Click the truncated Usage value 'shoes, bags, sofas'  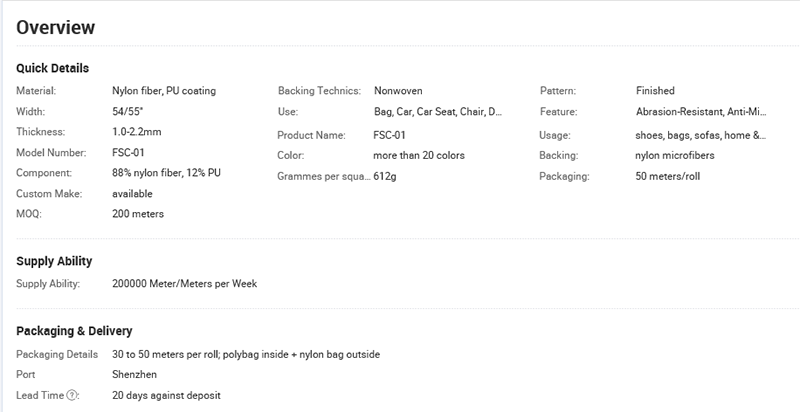(x=701, y=135)
